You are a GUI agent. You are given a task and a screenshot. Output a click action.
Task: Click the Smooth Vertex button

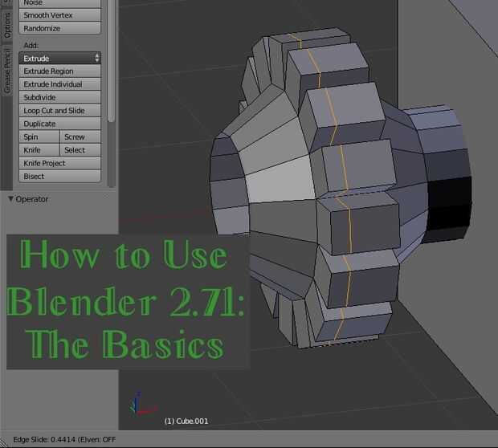click(x=59, y=15)
